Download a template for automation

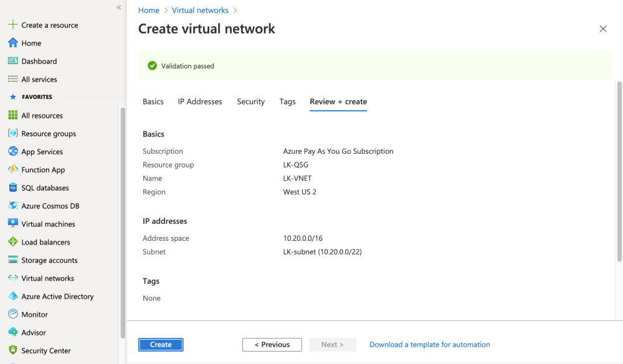pos(429,345)
